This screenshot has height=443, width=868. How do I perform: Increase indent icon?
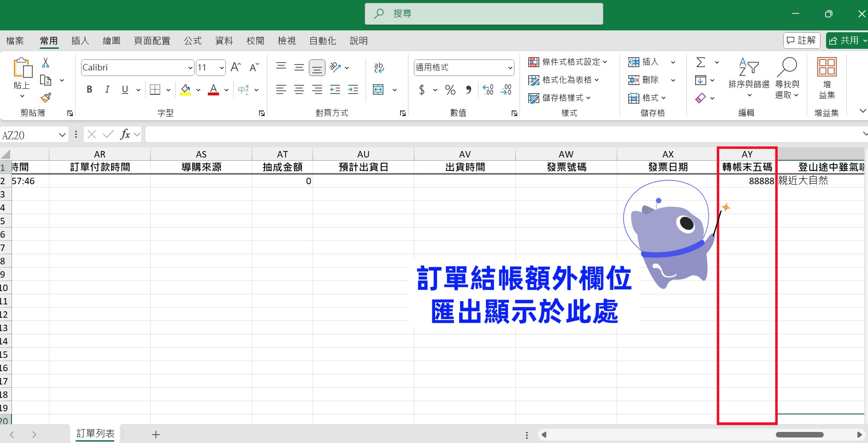point(353,89)
